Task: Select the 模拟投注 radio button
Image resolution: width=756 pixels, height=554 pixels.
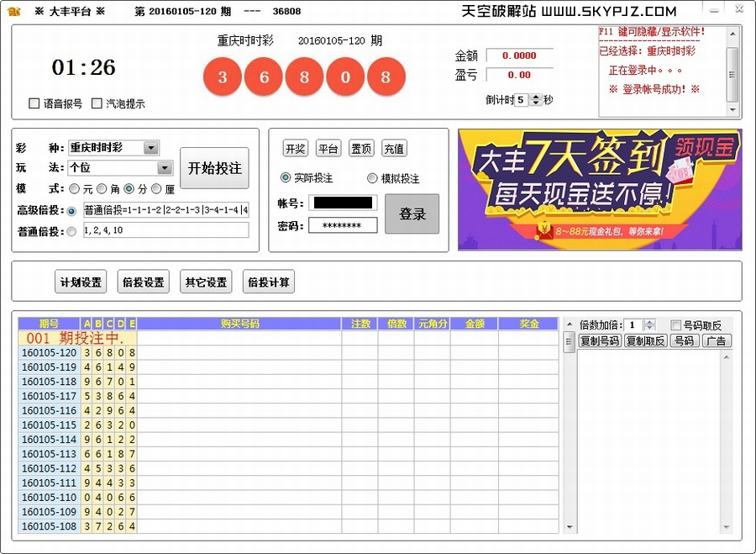Action: click(373, 178)
